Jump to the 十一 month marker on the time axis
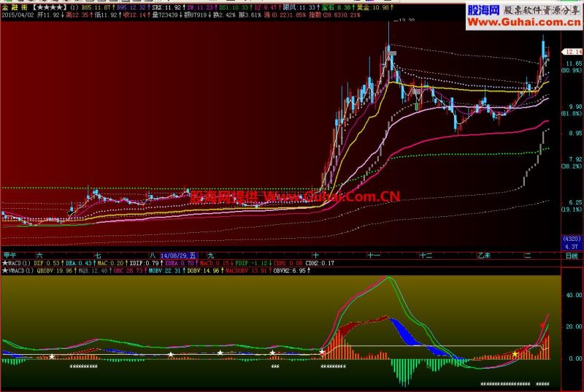This screenshot has height=392, width=584. pos(373,255)
